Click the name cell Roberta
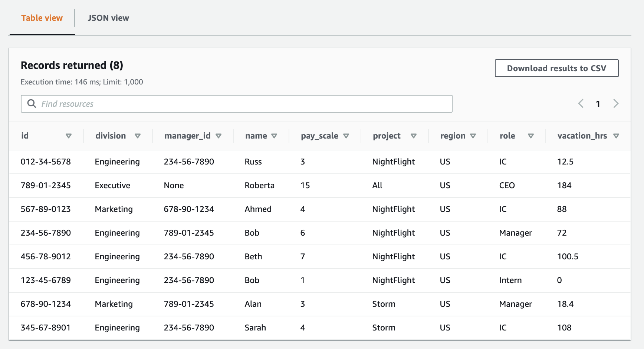This screenshot has width=644, height=349. coord(259,185)
